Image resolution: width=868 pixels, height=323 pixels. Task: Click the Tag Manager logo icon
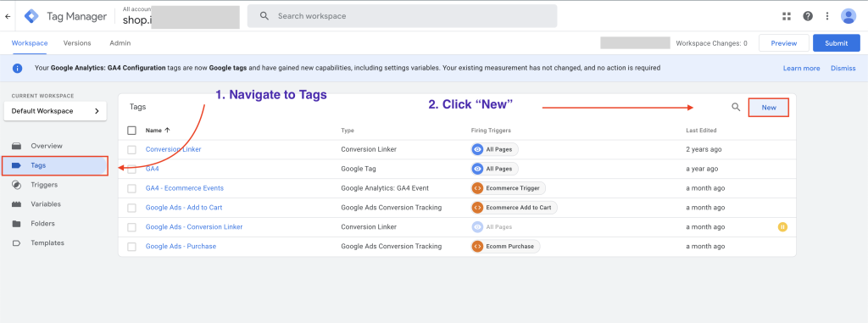[31, 16]
